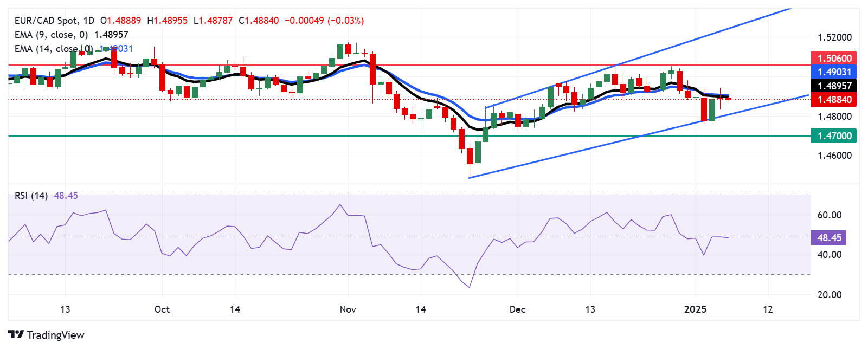
Task: Click the Nov date on time axis
Action: pyautogui.click(x=348, y=309)
